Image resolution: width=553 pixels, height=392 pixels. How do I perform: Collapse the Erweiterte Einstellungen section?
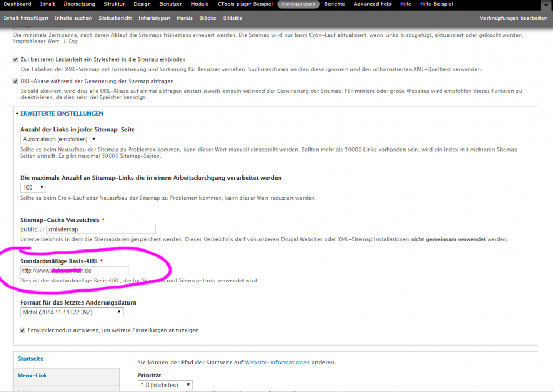pyautogui.click(x=62, y=113)
